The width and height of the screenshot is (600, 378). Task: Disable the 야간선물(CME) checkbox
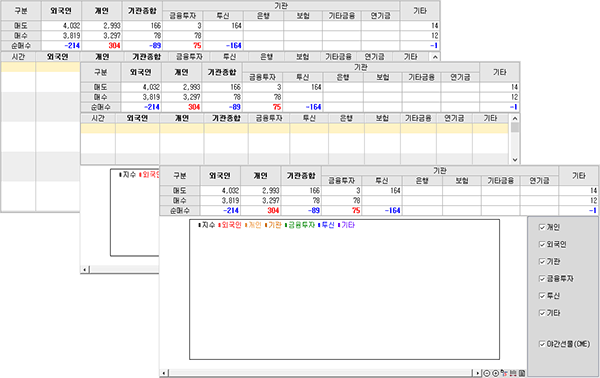pos(542,344)
